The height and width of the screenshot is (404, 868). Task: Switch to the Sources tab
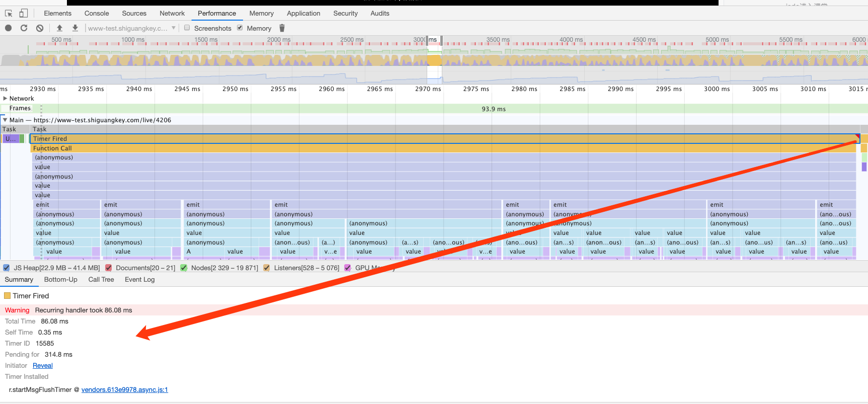[134, 14]
